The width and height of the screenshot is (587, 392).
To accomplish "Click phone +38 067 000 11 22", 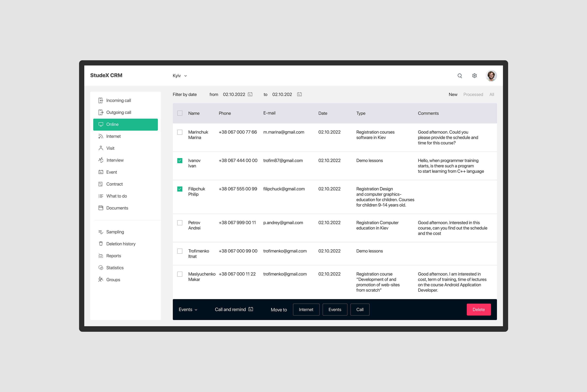I will tap(237, 274).
